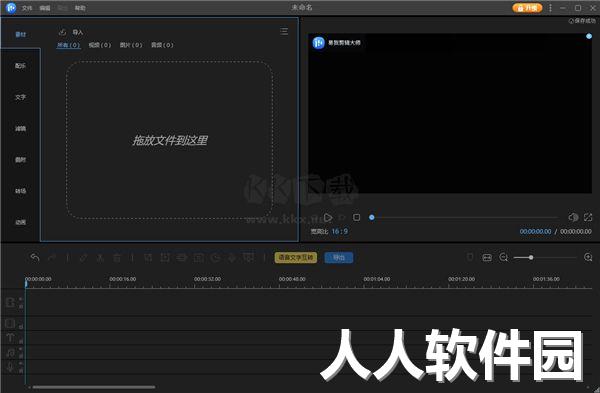
Task: Click the fit-timeline-to-window icon
Action: [x=487, y=258]
